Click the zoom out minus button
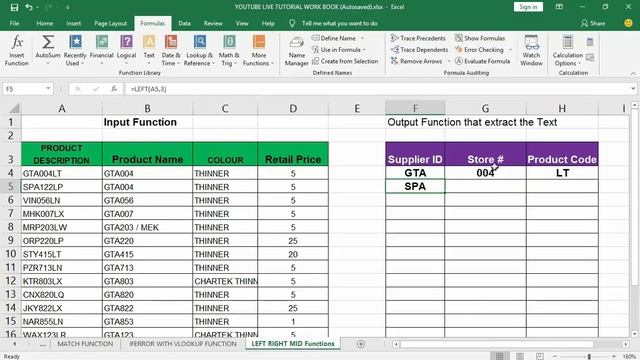 point(555,356)
